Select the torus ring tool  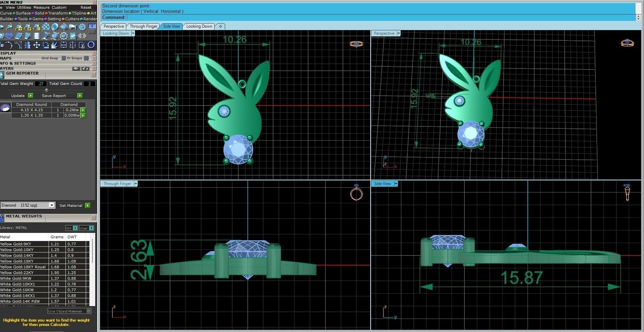[91, 45]
